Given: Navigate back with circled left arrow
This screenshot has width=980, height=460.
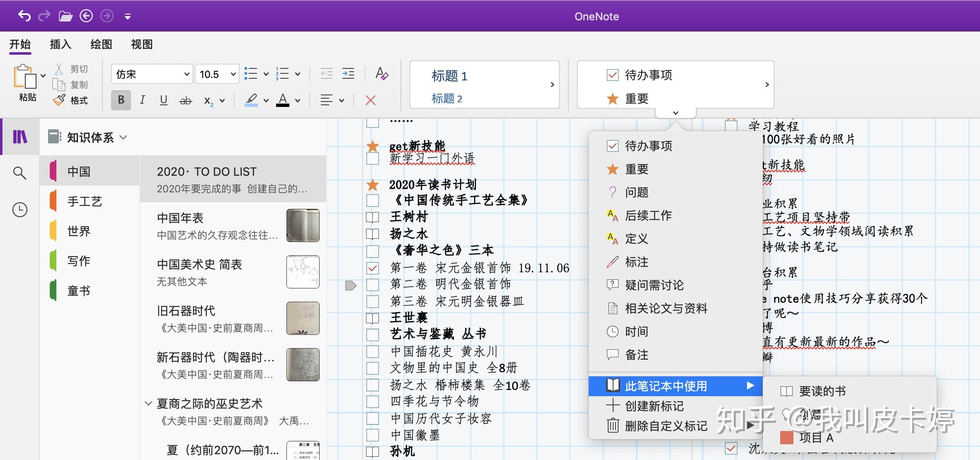Looking at the screenshot, I should [x=86, y=16].
